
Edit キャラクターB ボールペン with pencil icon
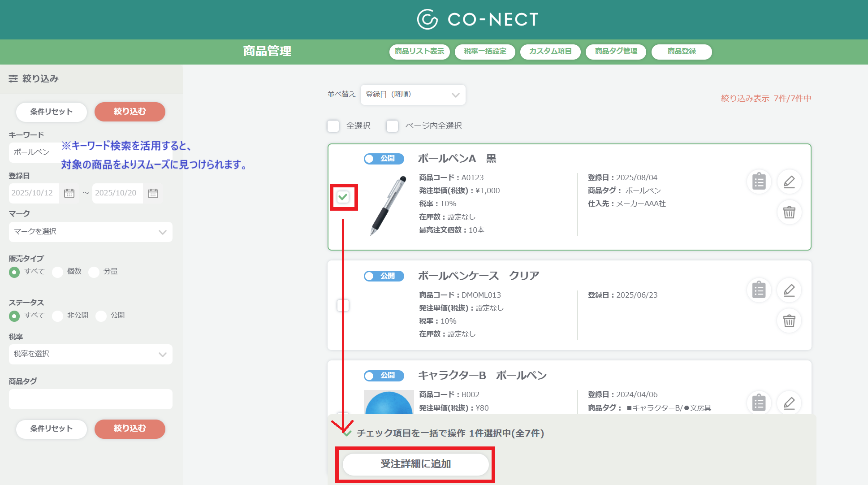[x=789, y=403]
